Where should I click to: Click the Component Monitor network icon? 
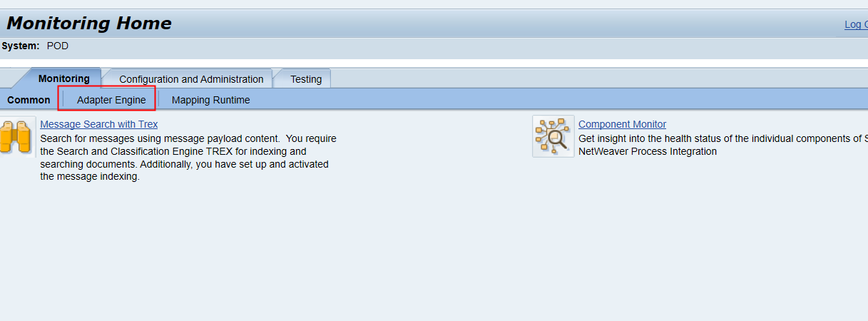(553, 136)
